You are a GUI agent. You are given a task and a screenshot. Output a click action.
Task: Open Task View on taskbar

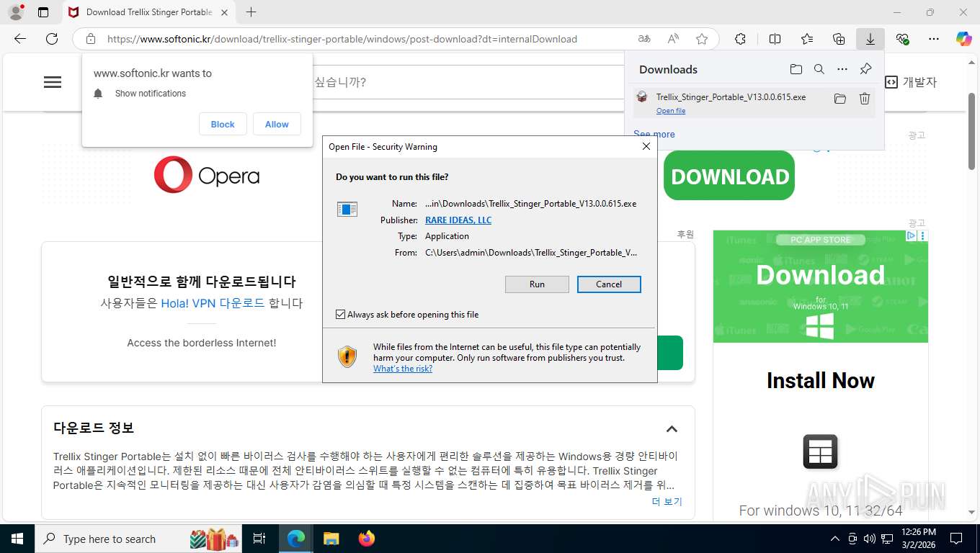point(260,539)
